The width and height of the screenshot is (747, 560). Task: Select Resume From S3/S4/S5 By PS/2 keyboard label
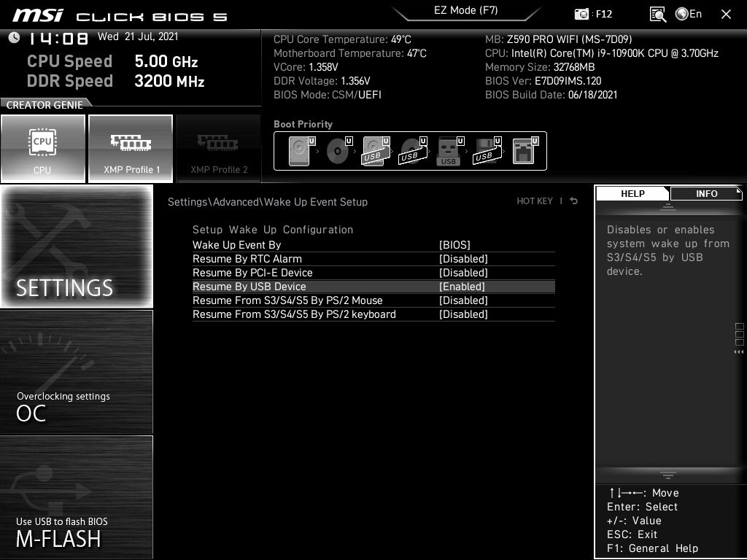coord(294,314)
